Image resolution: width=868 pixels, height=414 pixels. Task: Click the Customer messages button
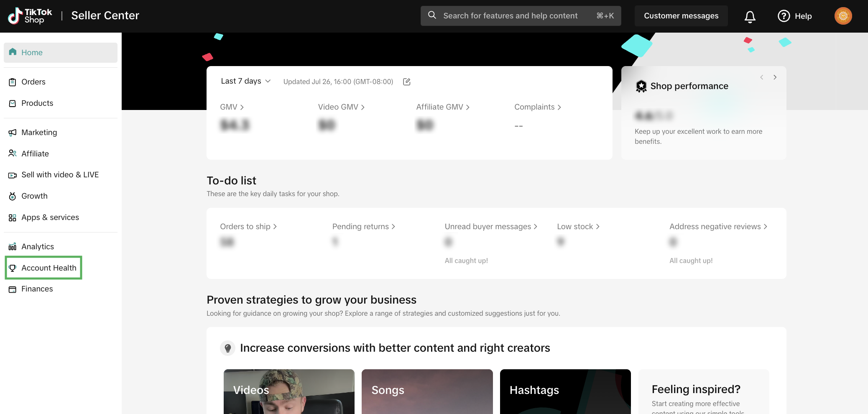(x=681, y=16)
